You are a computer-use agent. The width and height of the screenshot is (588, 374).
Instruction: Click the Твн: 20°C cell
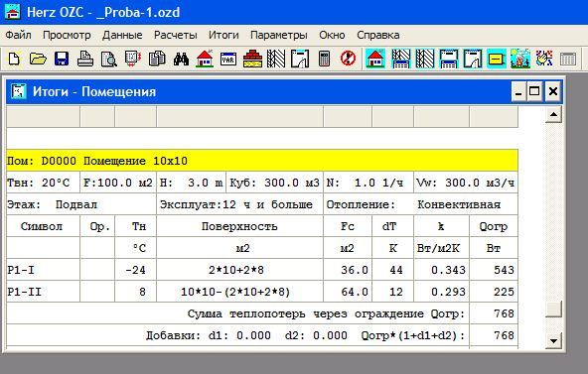click(x=43, y=183)
